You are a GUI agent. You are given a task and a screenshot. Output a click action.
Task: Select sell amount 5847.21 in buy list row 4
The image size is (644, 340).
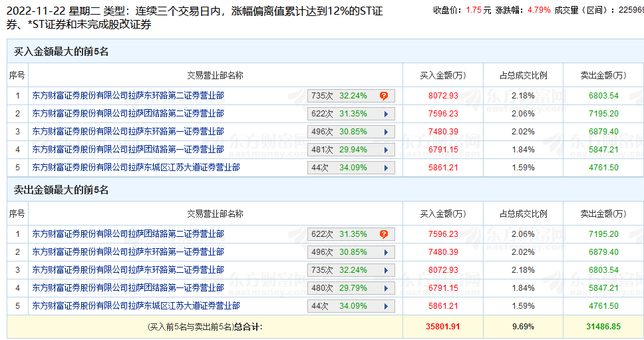[x=603, y=150]
